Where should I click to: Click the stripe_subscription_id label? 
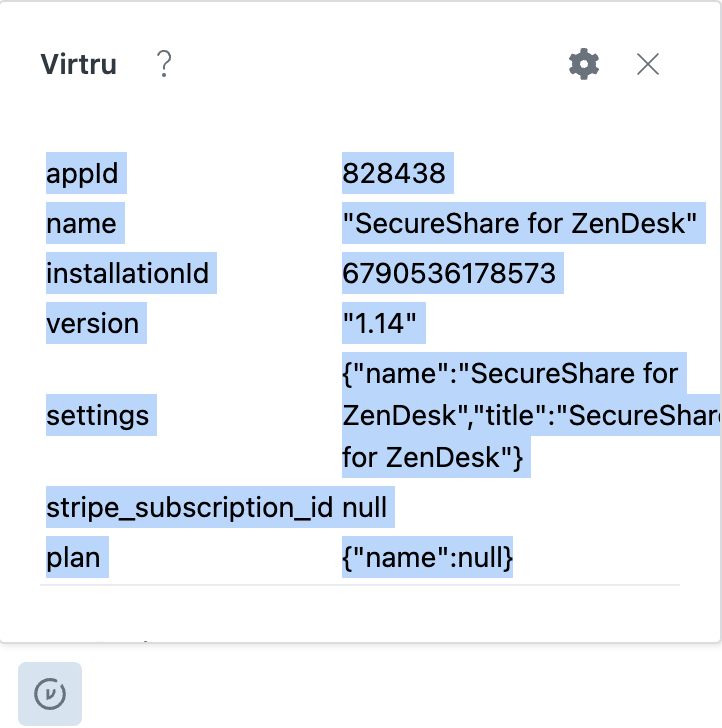(x=189, y=507)
